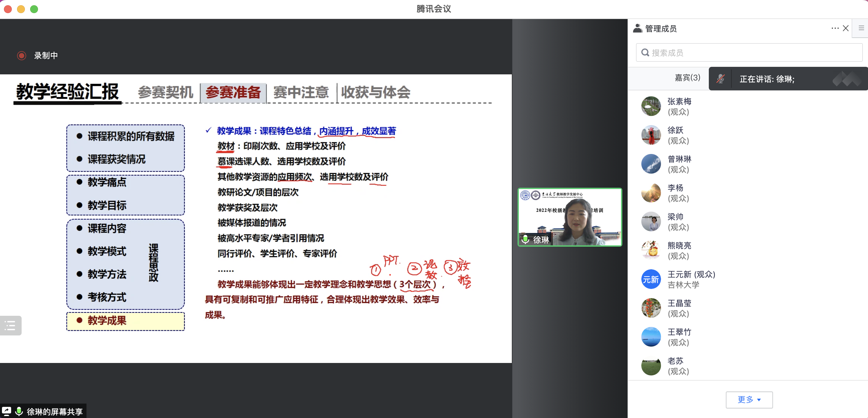Select member name 王翠竹

point(679,332)
